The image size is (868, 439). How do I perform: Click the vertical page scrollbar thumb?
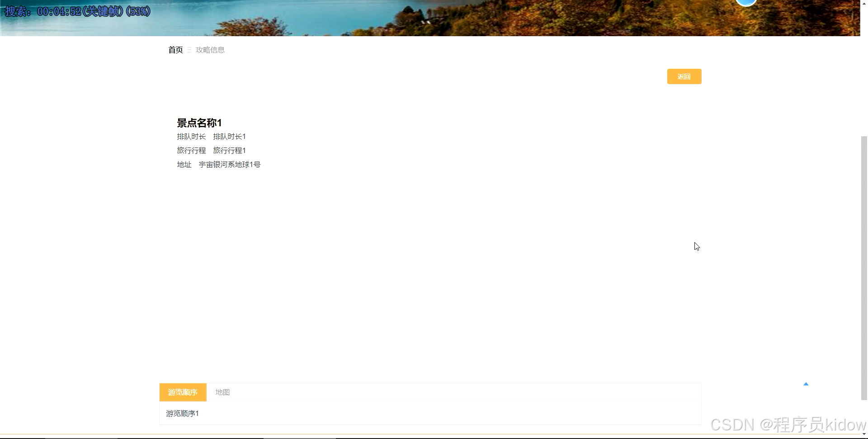pyautogui.click(x=864, y=268)
